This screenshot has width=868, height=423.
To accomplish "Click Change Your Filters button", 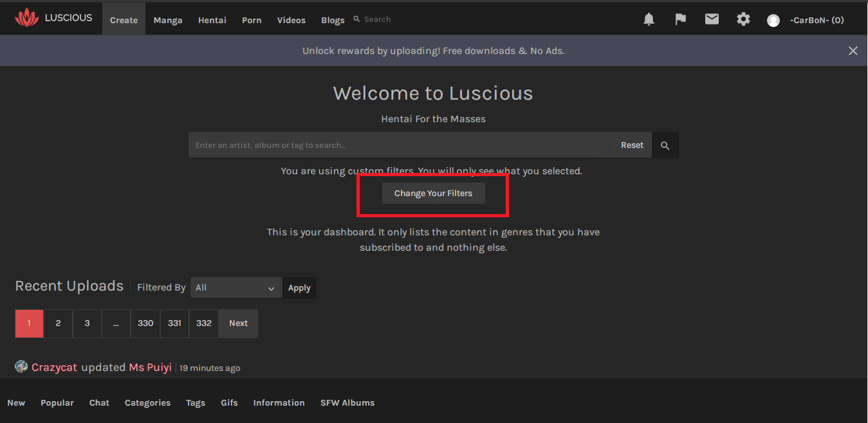I will click(433, 194).
